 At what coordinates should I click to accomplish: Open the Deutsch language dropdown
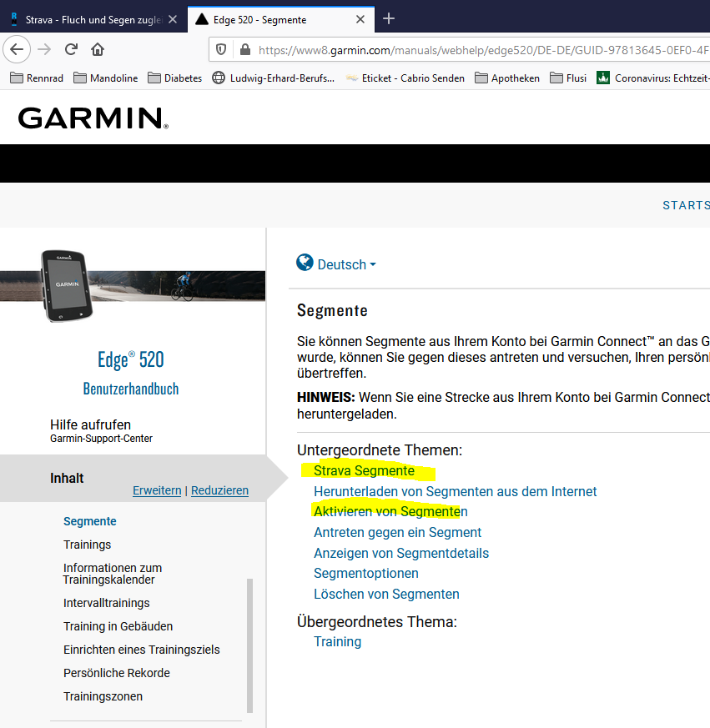pyautogui.click(x=346, y=264)
